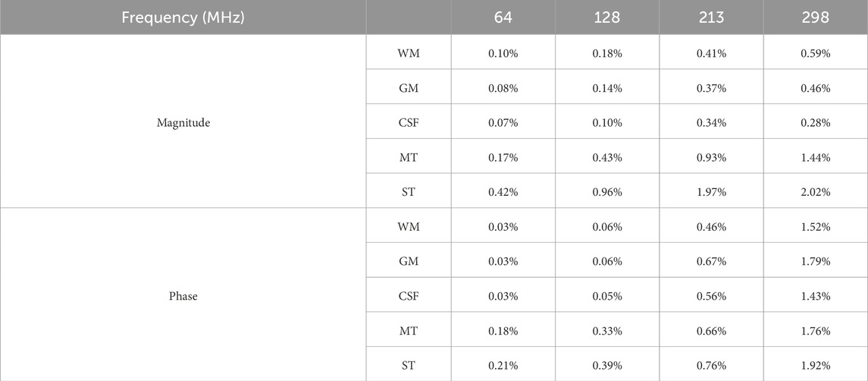Select the 298 column header
The image size is (868, 381).
(x=815, y=17)
